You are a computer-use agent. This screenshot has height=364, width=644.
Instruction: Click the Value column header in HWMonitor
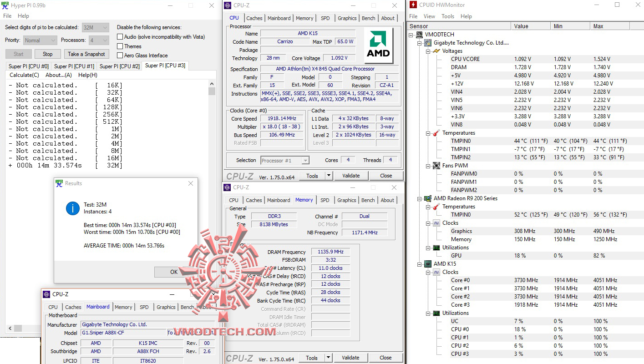[x=531, y=26]
